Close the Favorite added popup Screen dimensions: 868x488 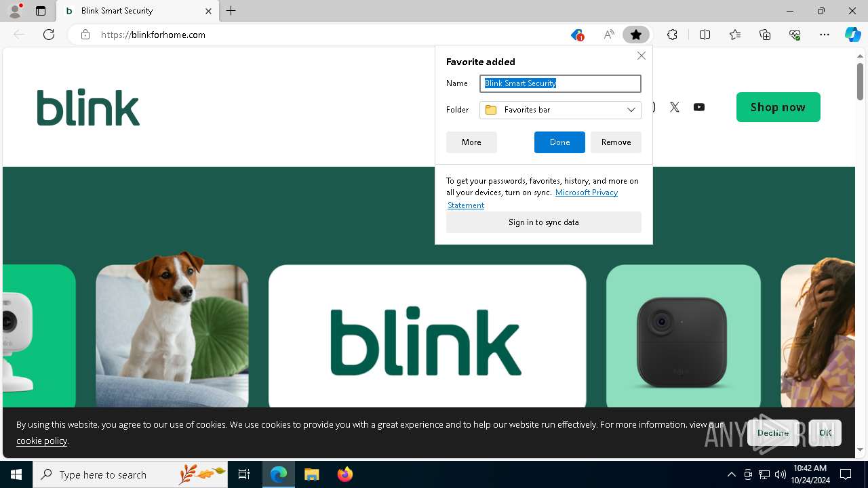coord(642,56)
